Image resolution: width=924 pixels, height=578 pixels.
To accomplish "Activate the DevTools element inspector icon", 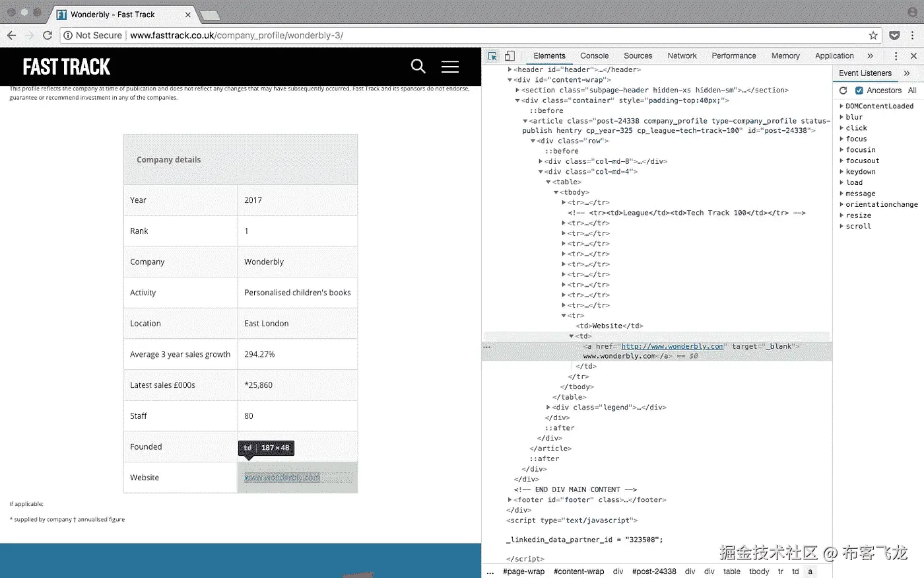I will (492, 56).
